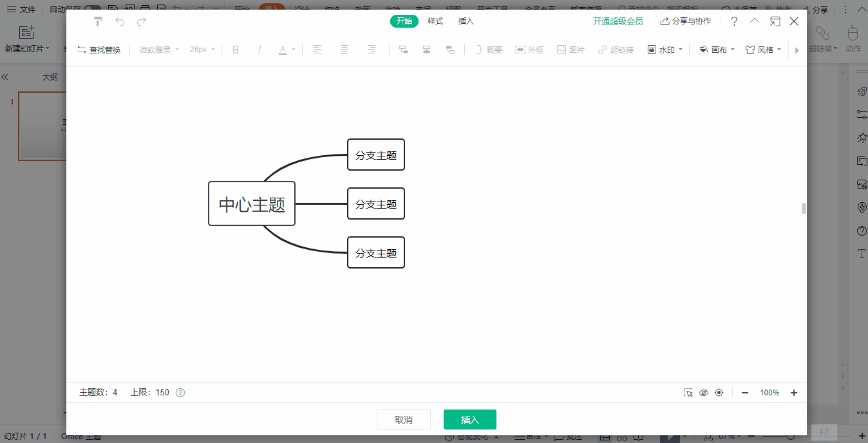Viewport: 868px width, 443px height.
Task: Toggle italic formatting
Action: tap(259, 50)
